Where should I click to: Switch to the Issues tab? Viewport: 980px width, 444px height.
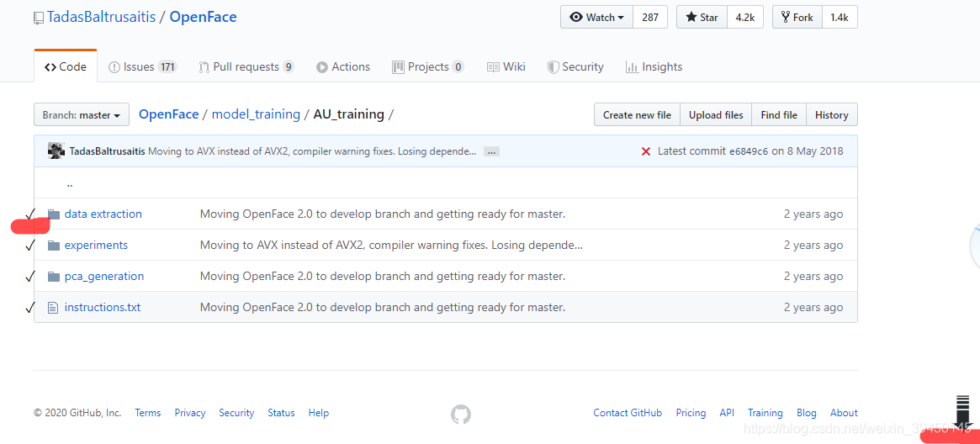(x=142, y=66)
